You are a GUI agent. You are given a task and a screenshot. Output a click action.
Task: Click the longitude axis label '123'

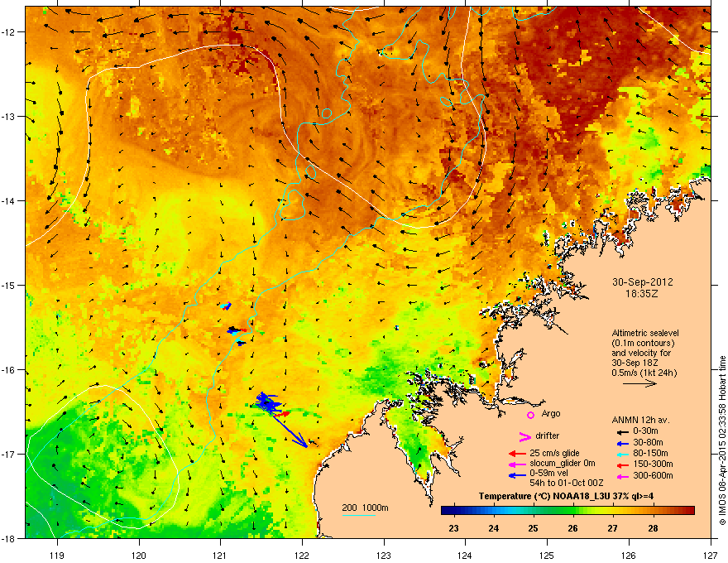click(x=384, y=555)
